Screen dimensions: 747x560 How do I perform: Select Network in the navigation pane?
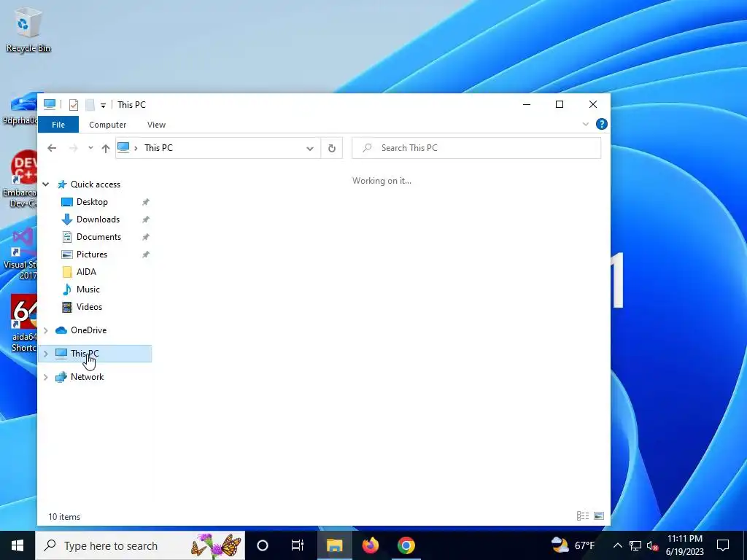tap(88, 377)
